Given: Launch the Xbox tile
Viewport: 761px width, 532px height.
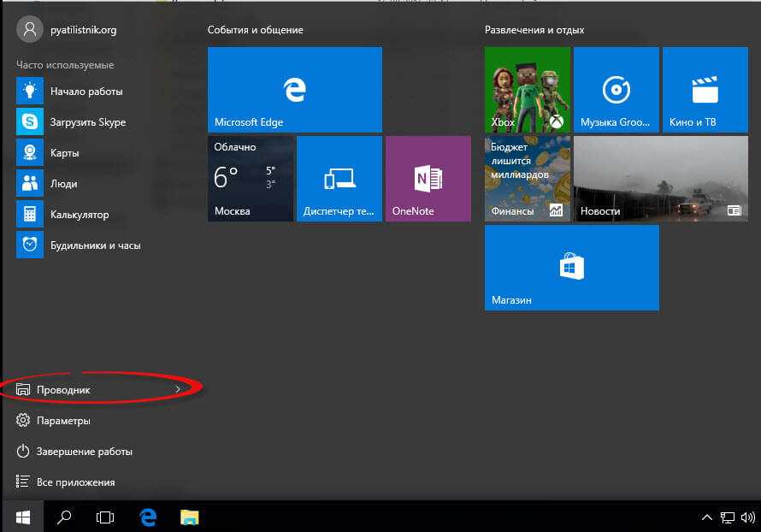Looking at the screenshot, I should [x=527, y=90].
